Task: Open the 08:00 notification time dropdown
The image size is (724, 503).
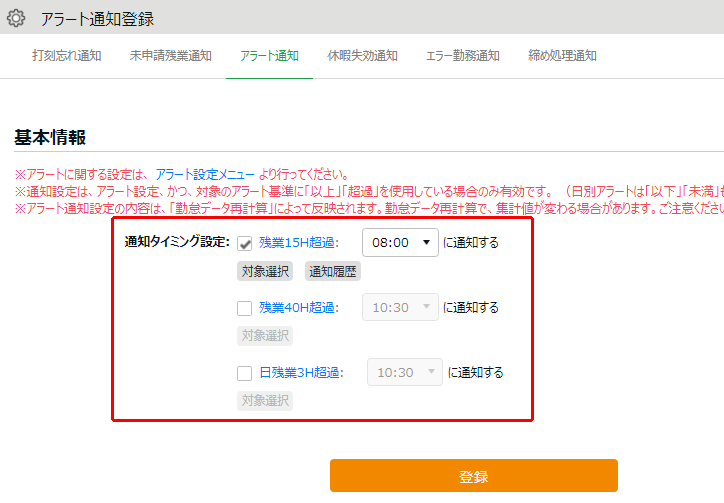Action: tap(400, 242)
